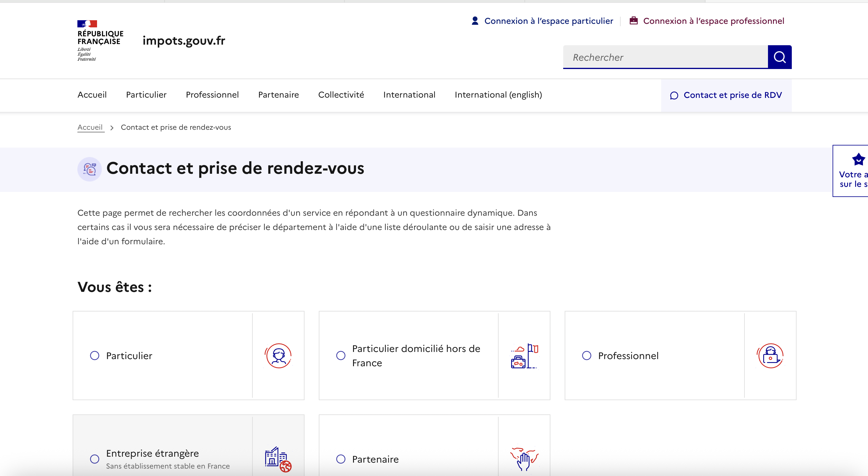868x476 pixels.
Task: Click the Particulier card label
Action: click(129, 356)
